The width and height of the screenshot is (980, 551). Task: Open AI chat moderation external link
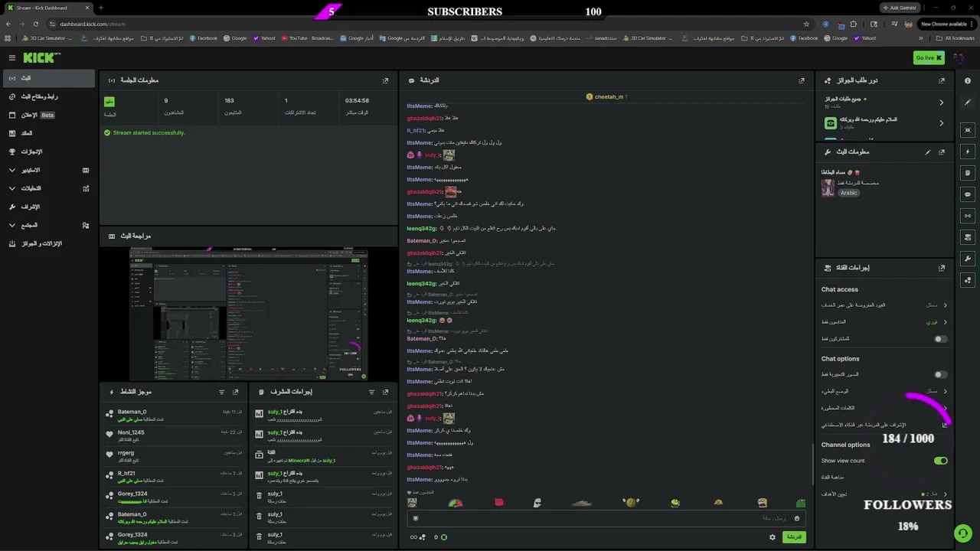tap(945, 425)
